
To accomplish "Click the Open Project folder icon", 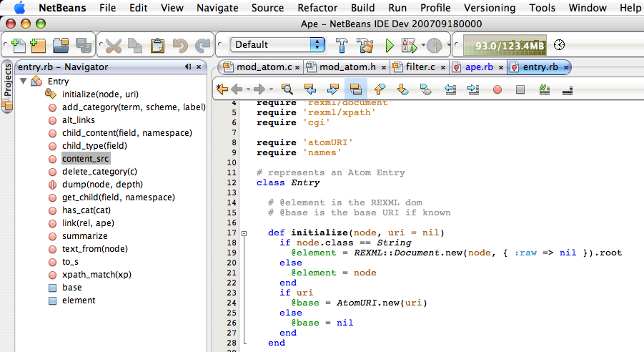I will (x=61, y=45).
